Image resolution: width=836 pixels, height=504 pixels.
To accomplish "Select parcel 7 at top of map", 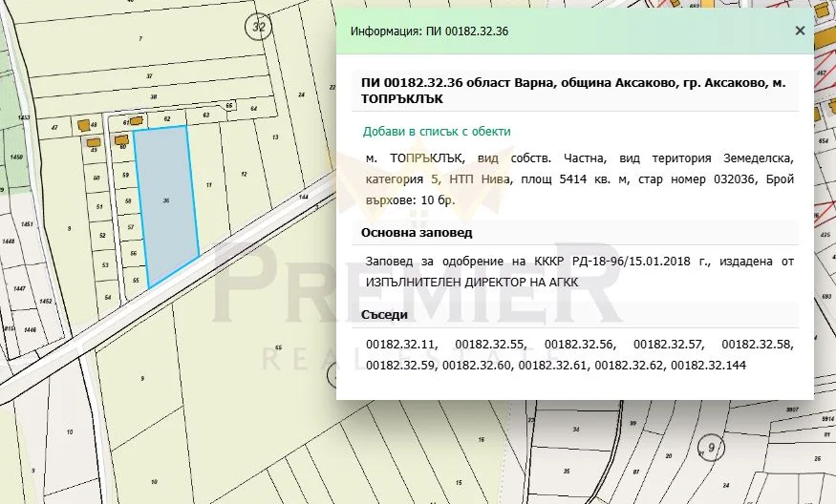I will (x=139, y=38).
